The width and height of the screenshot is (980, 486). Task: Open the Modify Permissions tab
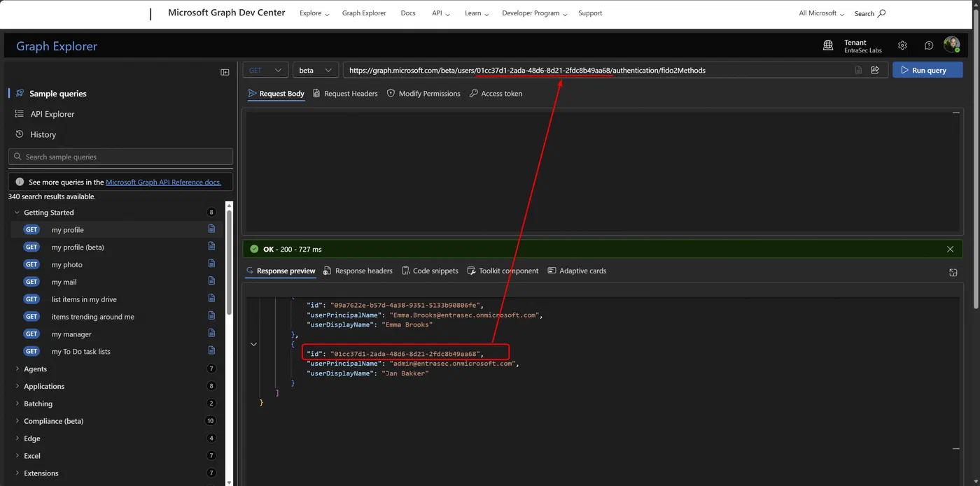click(x=423, y=94)
